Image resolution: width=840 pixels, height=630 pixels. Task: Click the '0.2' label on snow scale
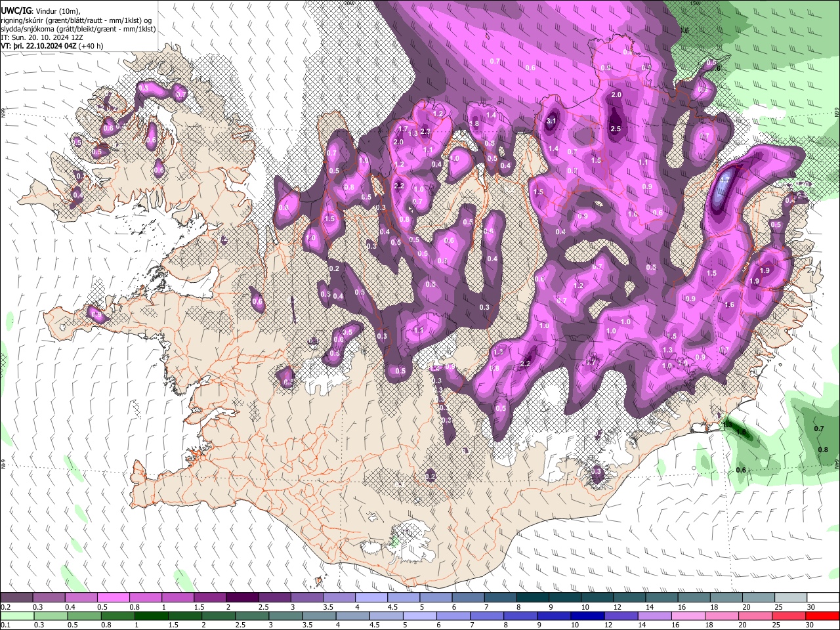coord(5,607)
